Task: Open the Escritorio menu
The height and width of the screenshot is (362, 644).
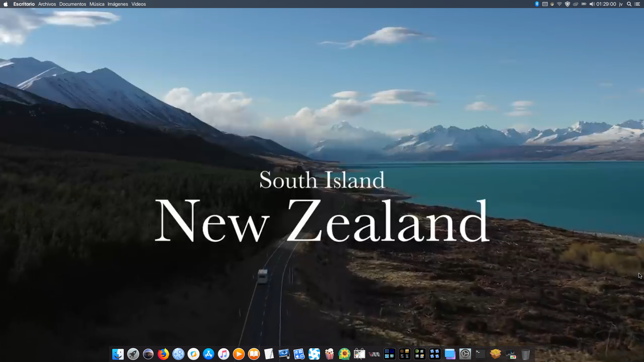Action: pos(24,4)
